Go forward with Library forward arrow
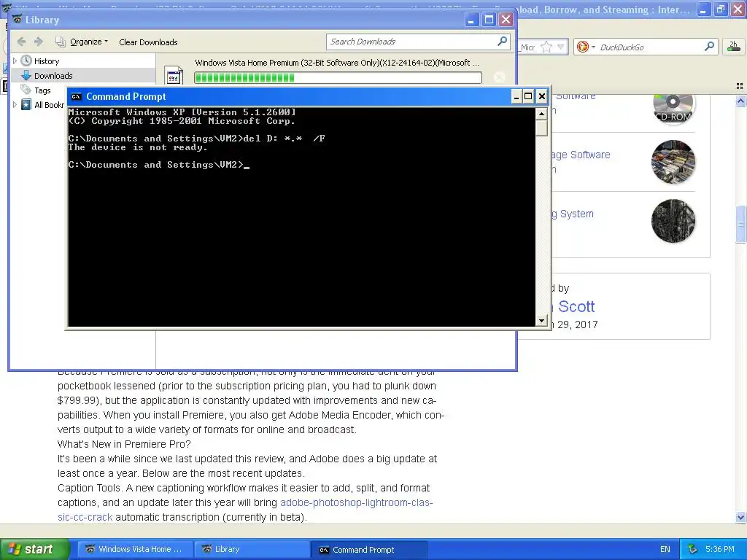The image size is (747, 560). click(x=39, y=42)
